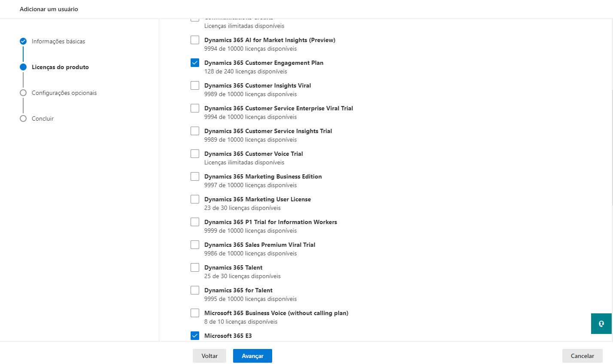Image resolution: width=613 pixels, height=364 pixels.
Task: Select Licenças do produto step label
Action: 60,67
